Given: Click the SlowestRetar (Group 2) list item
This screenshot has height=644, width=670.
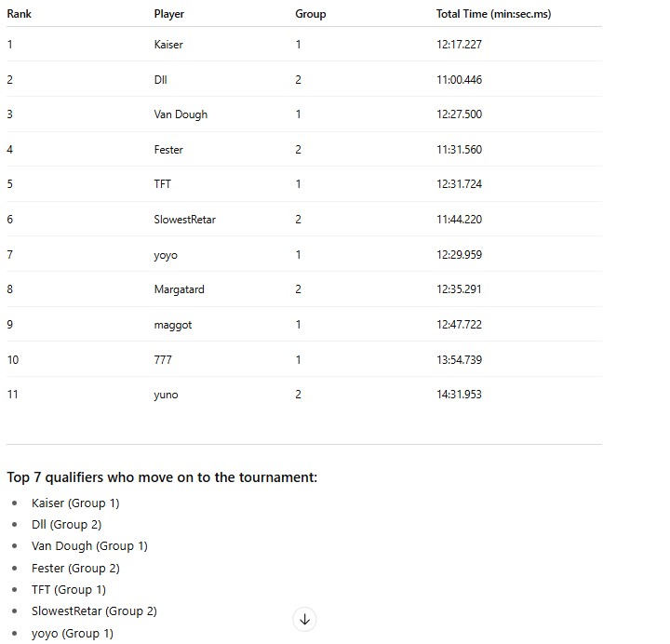Looking at the screenshot, I should click(93, 611).
